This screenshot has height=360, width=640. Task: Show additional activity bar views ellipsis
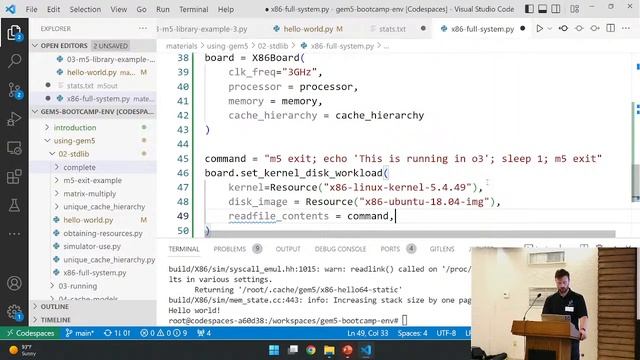tap(14, 234)
